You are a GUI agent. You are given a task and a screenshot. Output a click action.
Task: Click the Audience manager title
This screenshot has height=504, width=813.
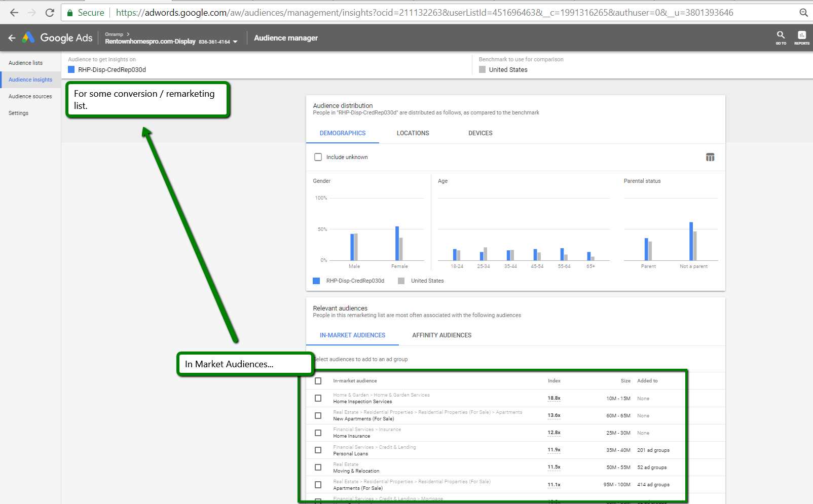coord(286,38)
